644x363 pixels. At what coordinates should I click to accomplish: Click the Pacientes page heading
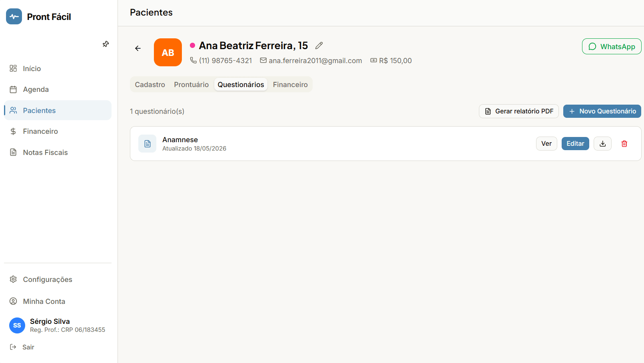(x=151, y=12)
